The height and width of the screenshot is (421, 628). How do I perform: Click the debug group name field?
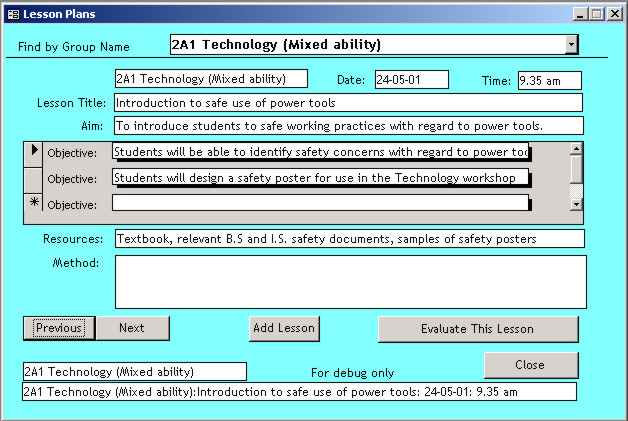[135, 372]
